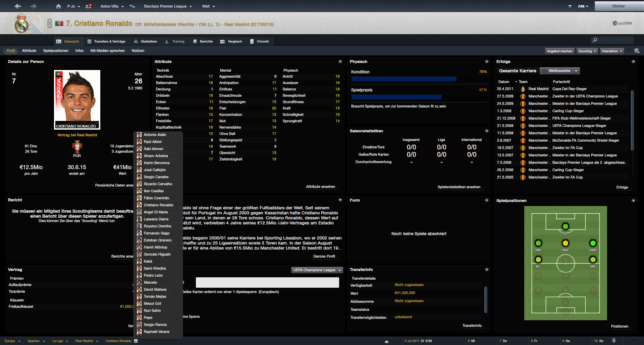Click the swap arrows icon beside Aston Villa
The width and height of the screenshot is (644, 345).
[132, 6]
